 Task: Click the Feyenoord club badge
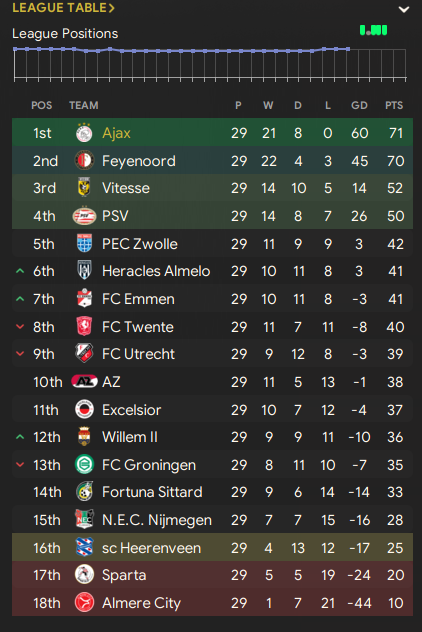point(84,160)
